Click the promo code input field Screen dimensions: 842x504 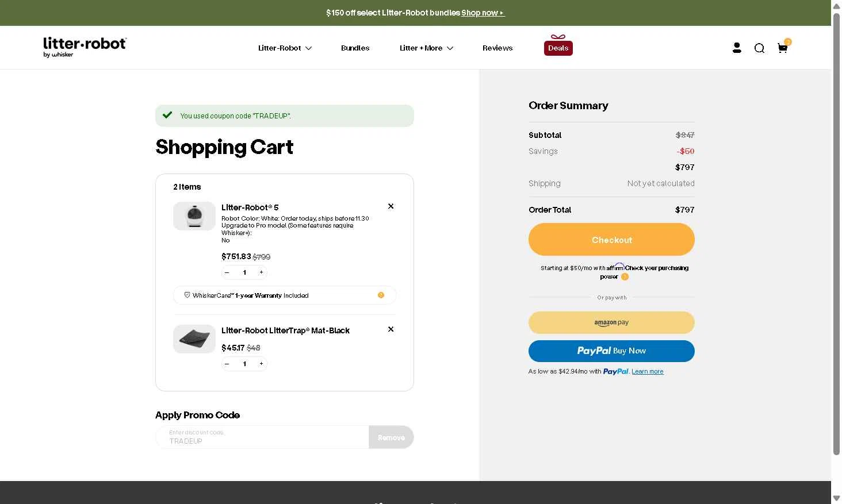coord(262,437)
